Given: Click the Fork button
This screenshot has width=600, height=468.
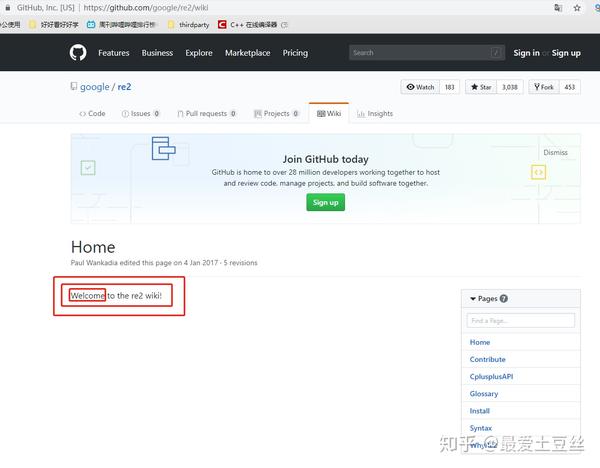Looking at the screenshot, I should tap(544, 87).
